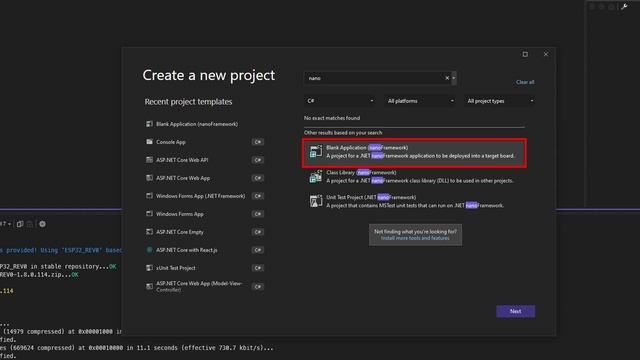Select Class Library (nanoFramework) result
The image size is (640, 360).
coord(414,177)
